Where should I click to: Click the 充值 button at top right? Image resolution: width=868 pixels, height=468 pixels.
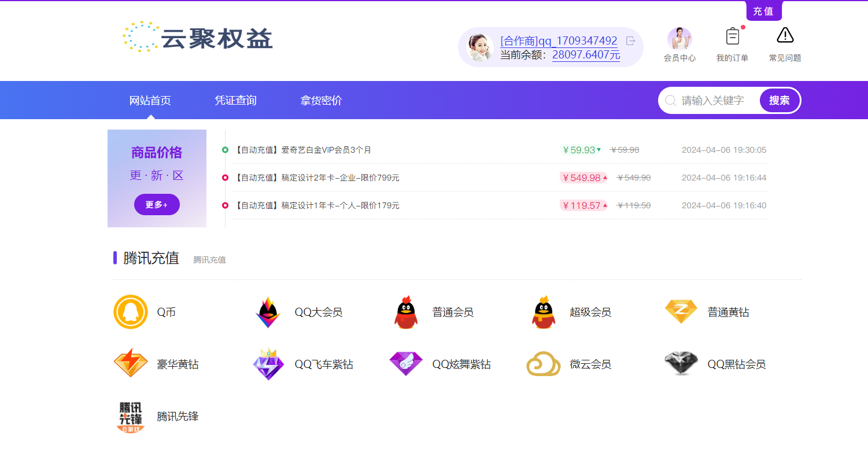coord(763,11)
